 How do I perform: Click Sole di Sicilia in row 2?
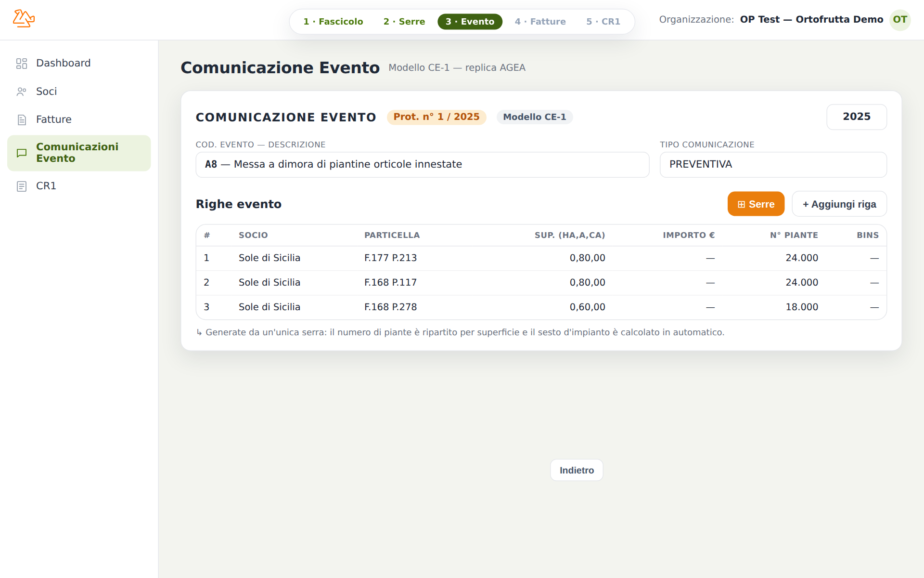(269, 283)
